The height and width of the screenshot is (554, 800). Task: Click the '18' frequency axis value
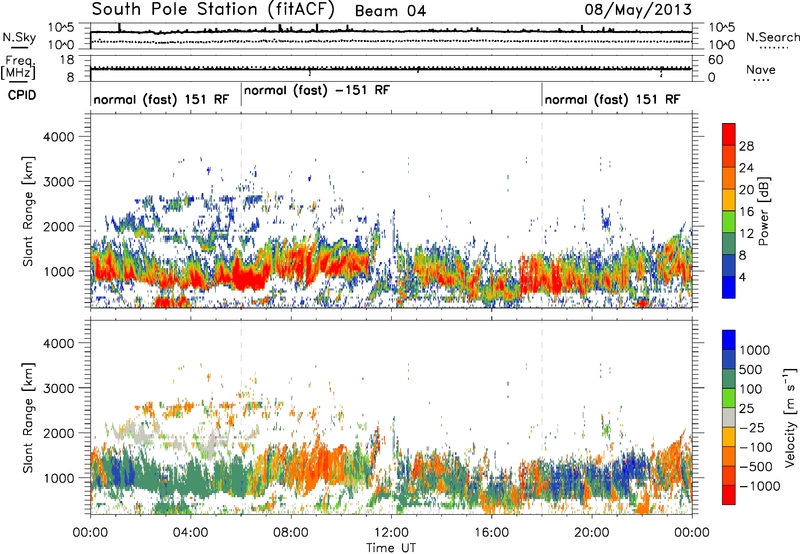(67, 60)
